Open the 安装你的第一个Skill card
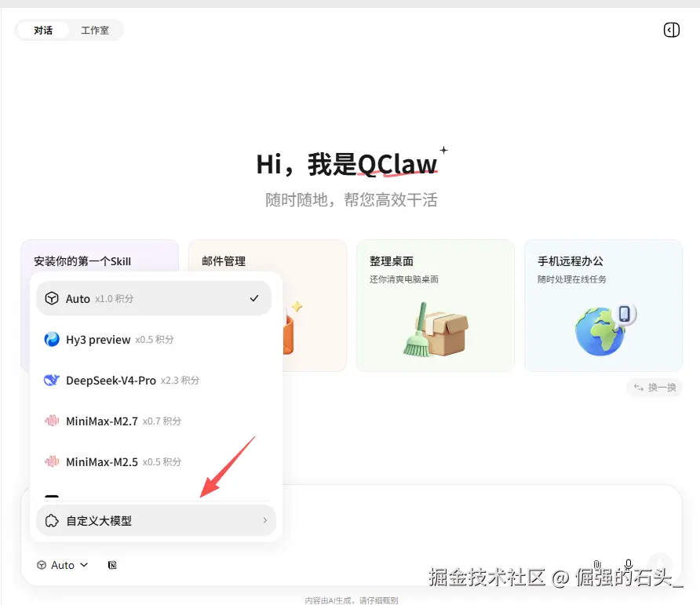Screen dimensions: 700x605 click(x=100, y=255)
